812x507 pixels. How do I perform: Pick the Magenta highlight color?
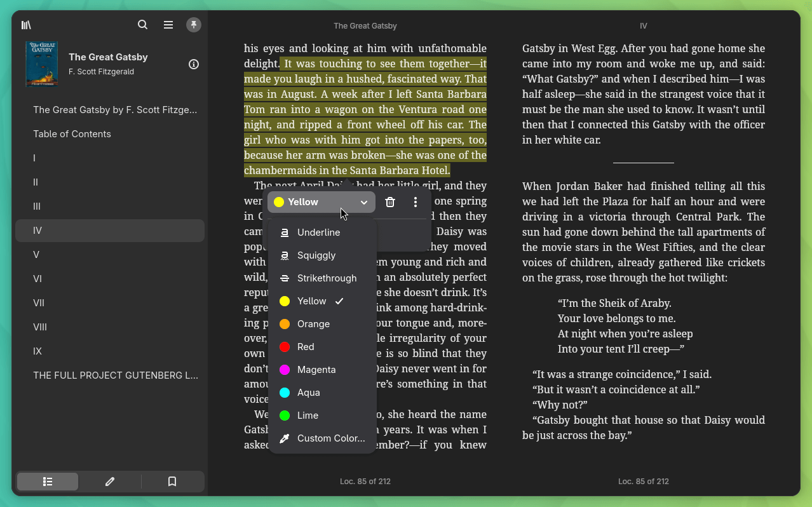316,370
